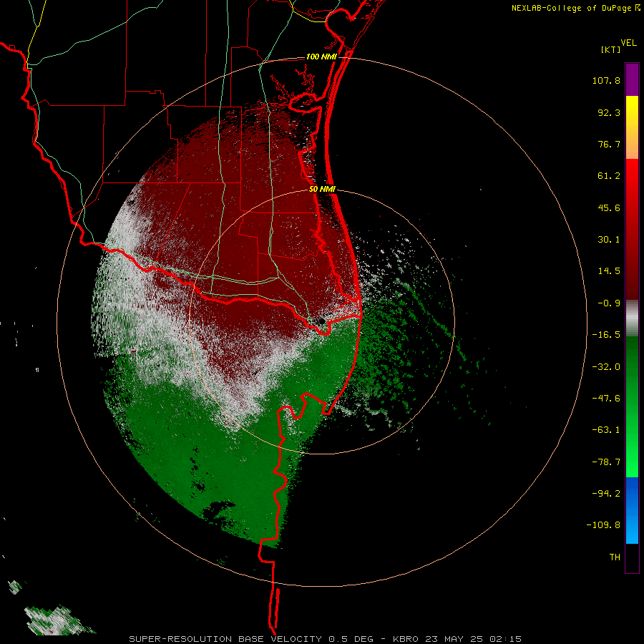Viewport: 644px width, 644px height.
Task: Click the yellow segment of the color bar
Action: [632, 127]
